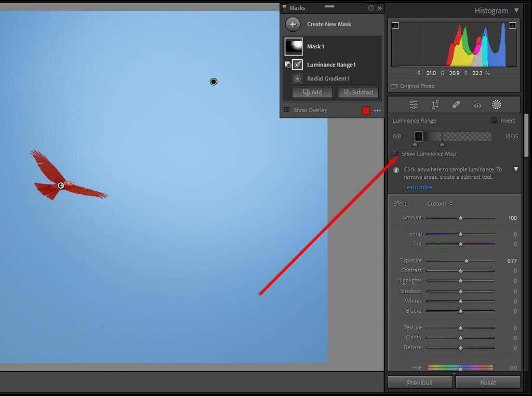532x396 pixels.
Task: Select the Luminance Range 1 component
Action: click(x=331, y=65)
